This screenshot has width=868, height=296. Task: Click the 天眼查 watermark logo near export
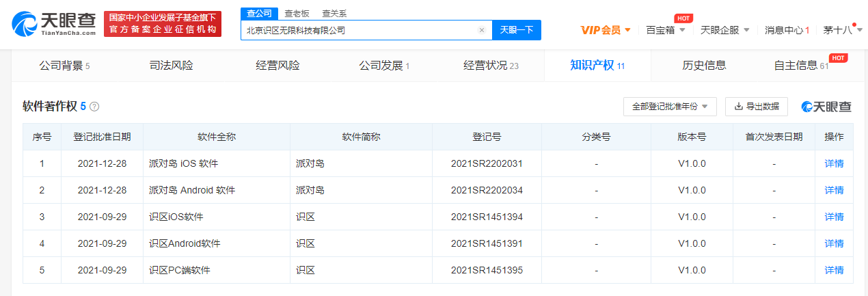[x=826, y=107]
